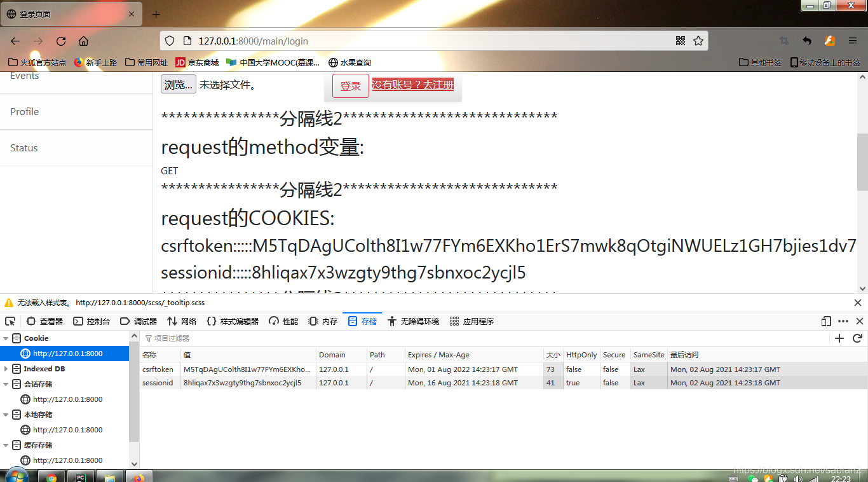Screen dimensions: 868x482
Task: Click the undo arrow toolbar icon
Action: coord(807,41)
